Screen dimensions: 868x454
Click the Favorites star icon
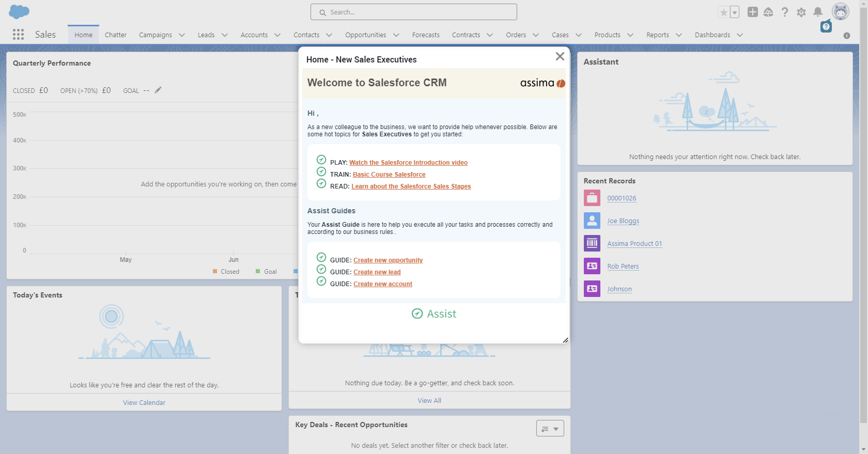coord(723,12)
